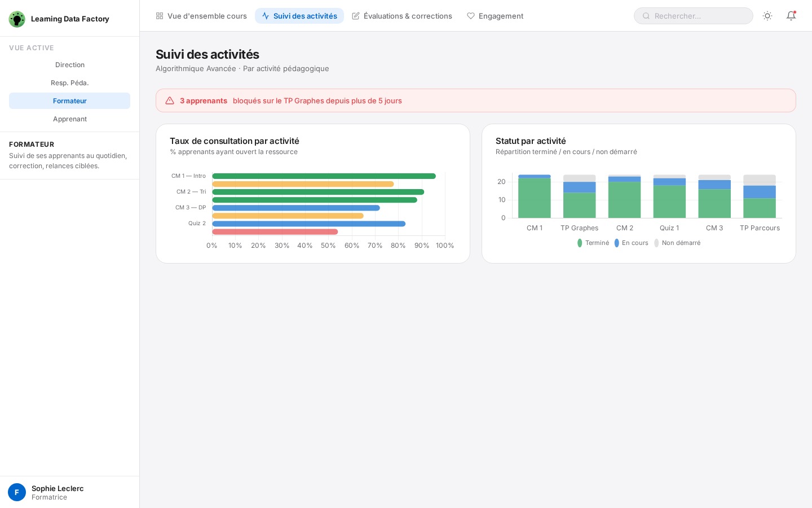Hide the En cours legend series
Screen dimensions: 812x508
(x=631, y=243)
